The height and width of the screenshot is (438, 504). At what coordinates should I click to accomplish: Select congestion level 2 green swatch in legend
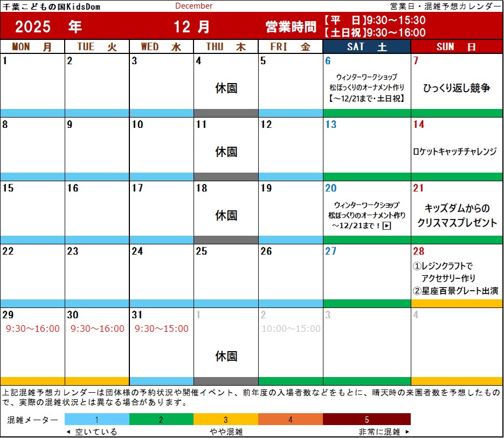[x=161, y=419]
